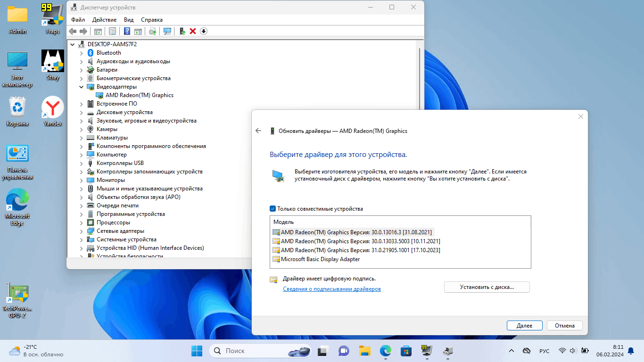Viewport: 644px width, 362px height.
Task: Select the Корзина recycle bin icon
Action: (x=17, y=111)
